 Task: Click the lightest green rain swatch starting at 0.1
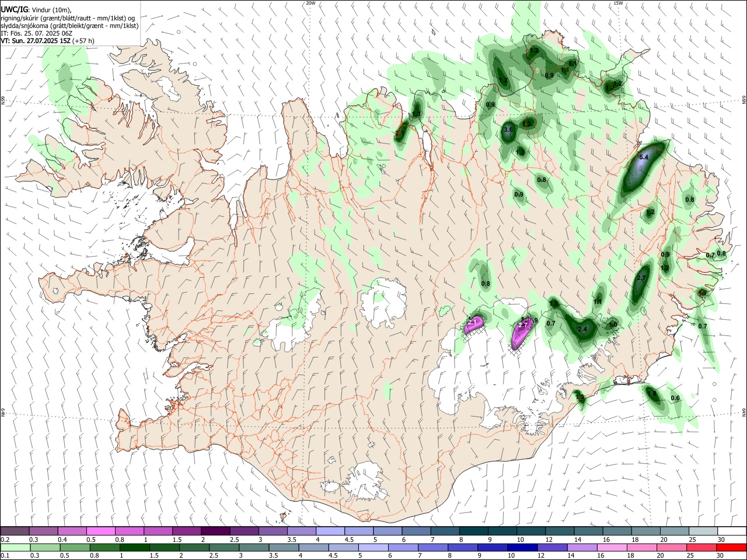[x=15, y=548]
